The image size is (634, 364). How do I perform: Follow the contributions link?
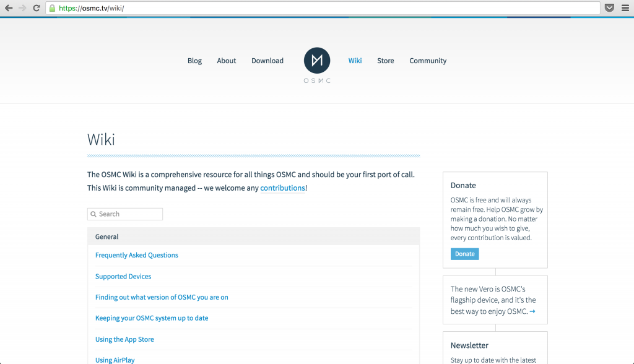click(282, 188)
